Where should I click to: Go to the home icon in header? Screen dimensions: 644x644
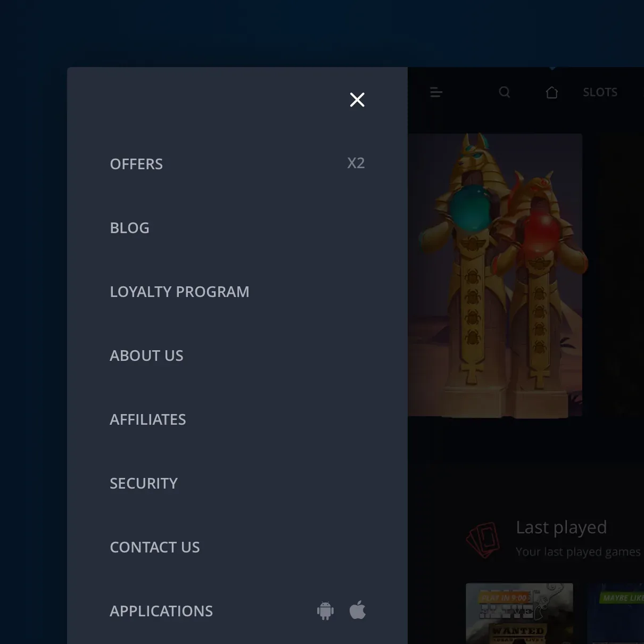[552, 93]
